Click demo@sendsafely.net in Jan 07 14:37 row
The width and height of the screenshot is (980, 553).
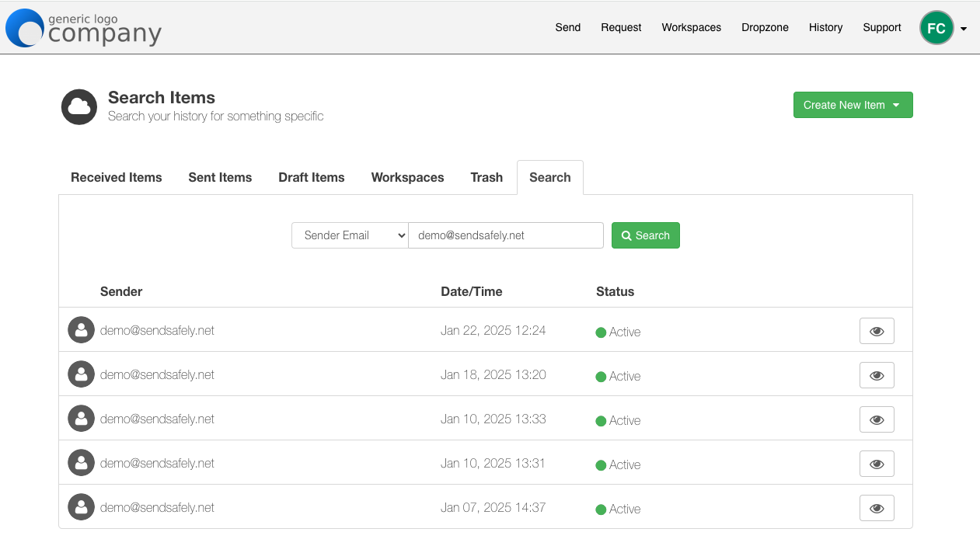click(x=157, y=507)
